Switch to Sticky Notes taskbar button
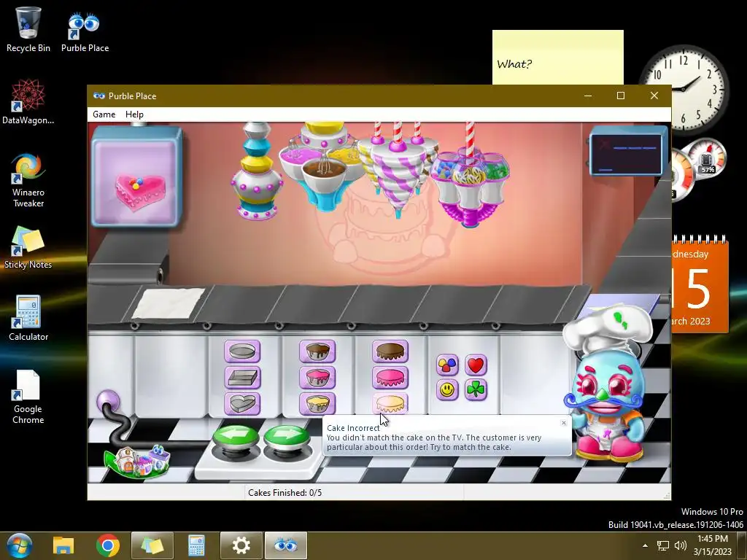The width and height of the screenshot is (747, 560). pyautogui.click(x=152, y=545)
